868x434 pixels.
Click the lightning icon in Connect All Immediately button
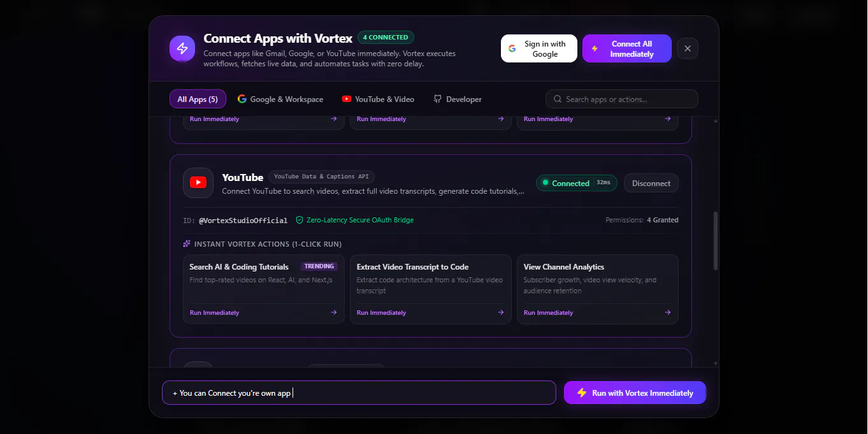click(x=595, y=48)
